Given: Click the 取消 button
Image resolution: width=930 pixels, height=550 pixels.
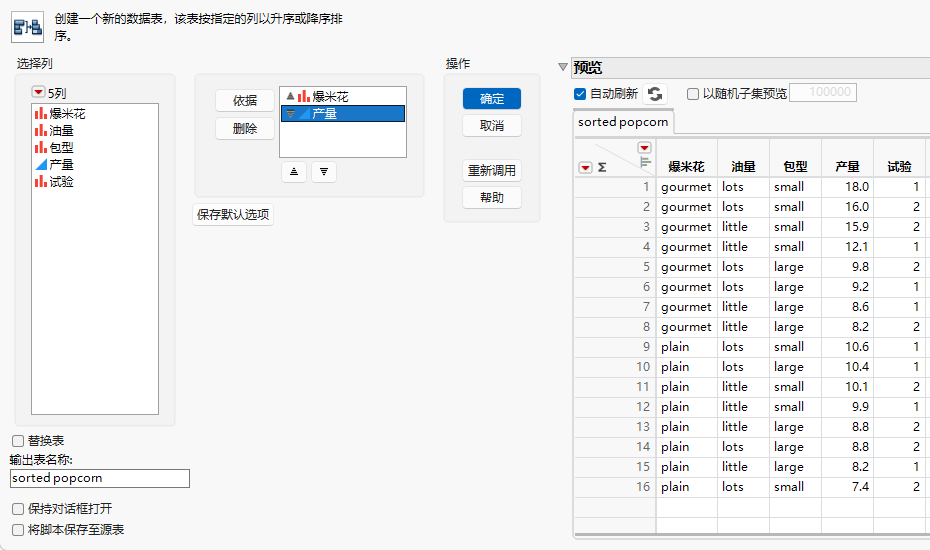Looking at the screenshot, I should click(492, 126).
